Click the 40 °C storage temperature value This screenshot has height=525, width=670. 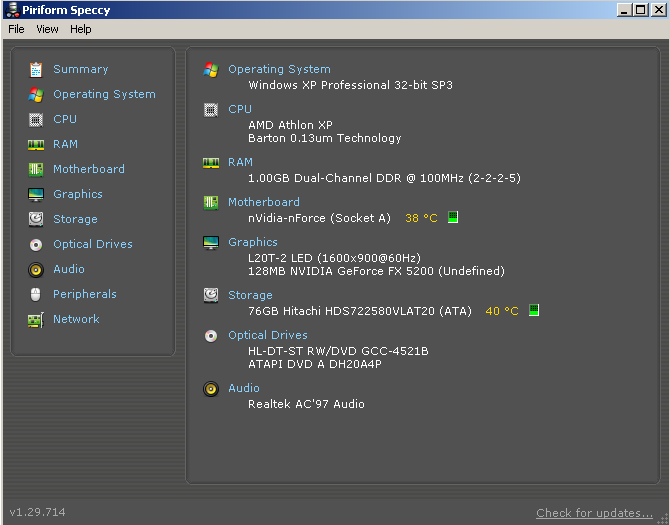[x=502, y=311]
